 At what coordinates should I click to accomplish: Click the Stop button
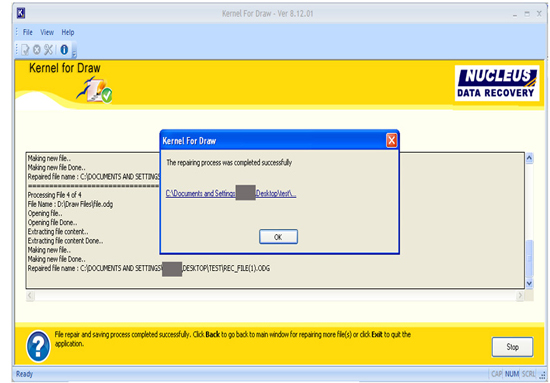pyautogui.click(x=512, y=347)
